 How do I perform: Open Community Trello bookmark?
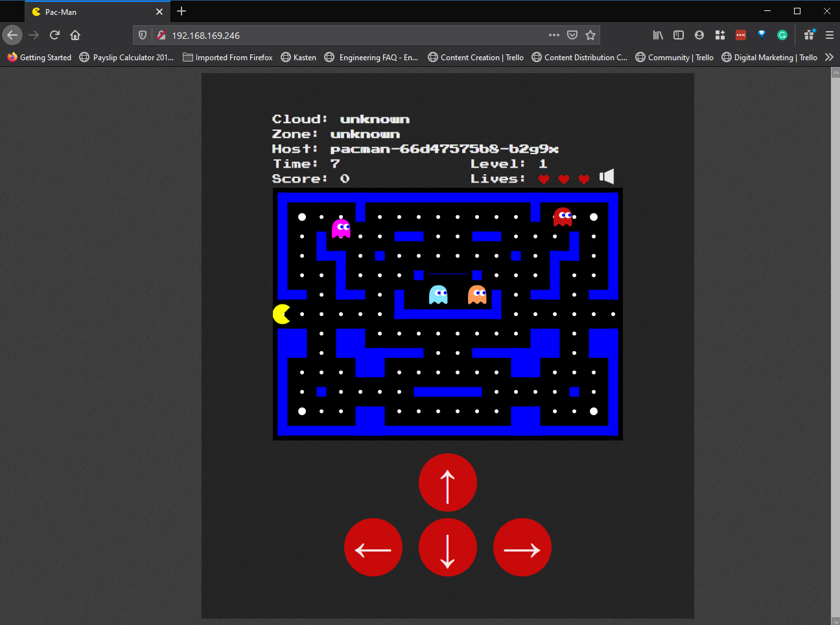coord(675,57)
